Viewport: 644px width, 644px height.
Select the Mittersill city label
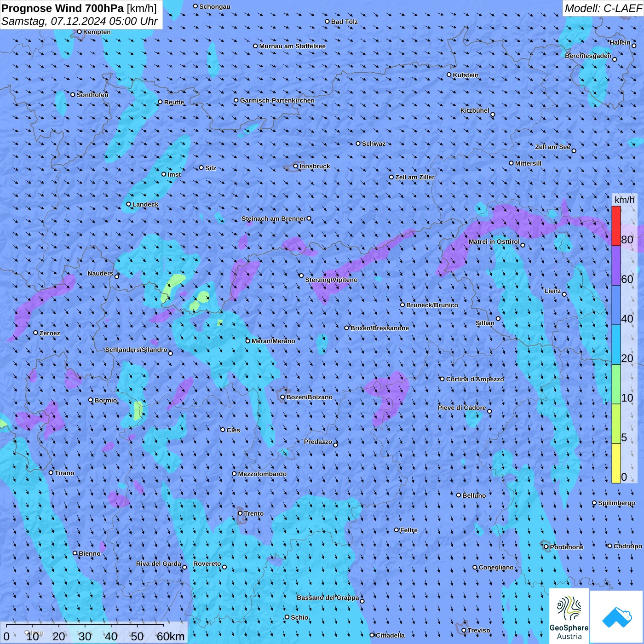(528, 163)
